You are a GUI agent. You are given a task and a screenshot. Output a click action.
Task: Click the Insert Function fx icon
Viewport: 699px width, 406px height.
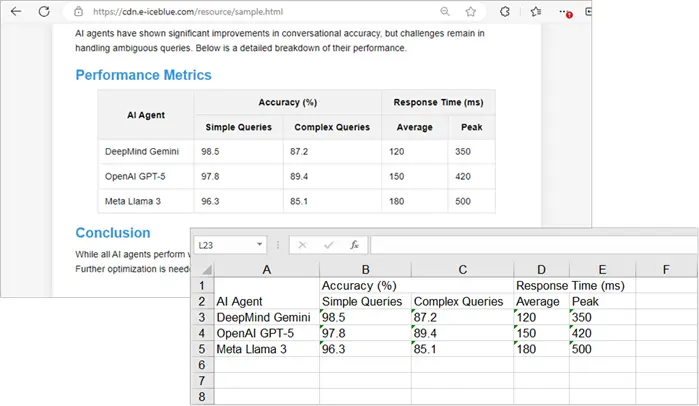coord(354,244)
